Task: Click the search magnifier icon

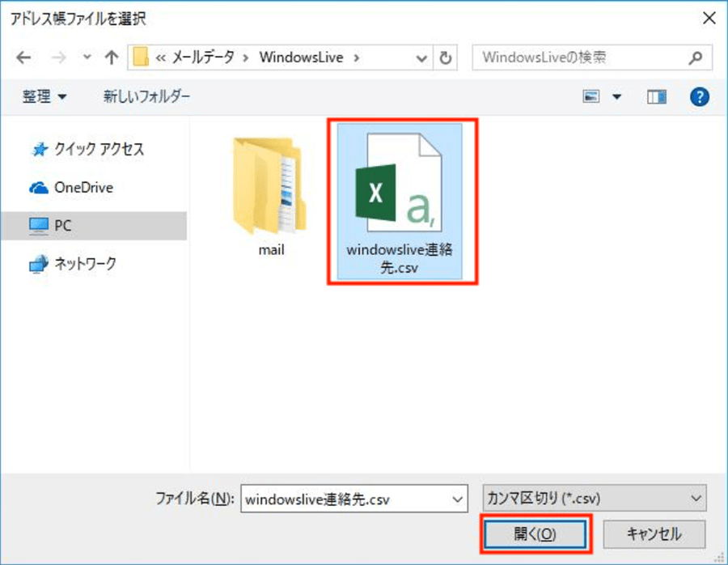Action: [x=696, y=57]
